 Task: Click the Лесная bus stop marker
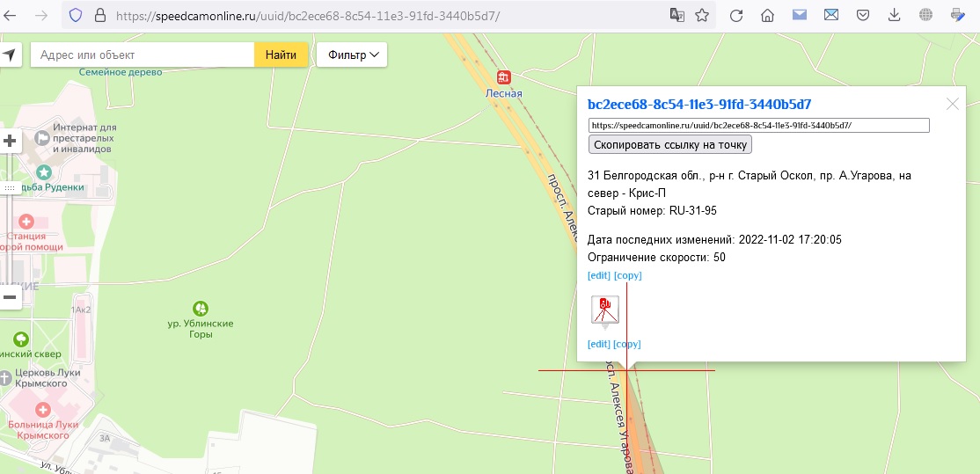503,77
